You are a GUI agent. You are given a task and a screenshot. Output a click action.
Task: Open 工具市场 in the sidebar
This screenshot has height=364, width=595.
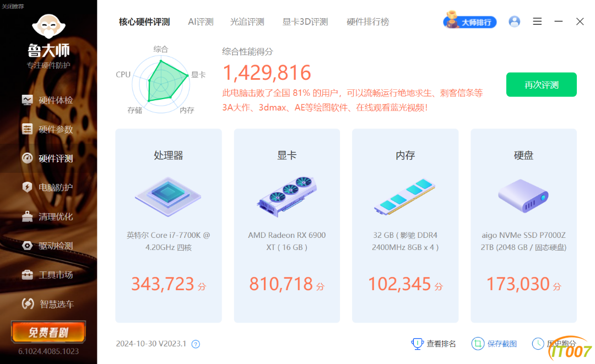47,275
